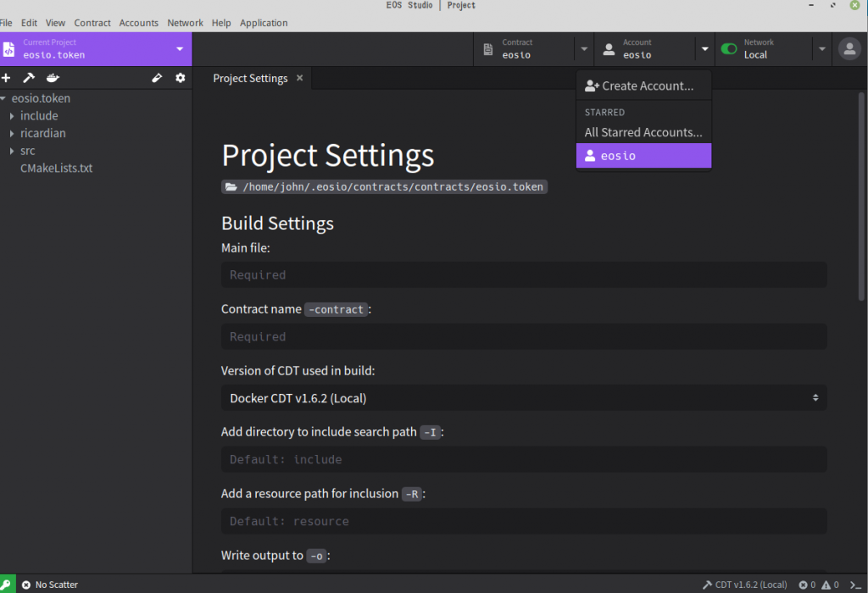Open the Contract selector dropdown arrow
This screenshot has width=868, height=593.
tap(584, 49)
